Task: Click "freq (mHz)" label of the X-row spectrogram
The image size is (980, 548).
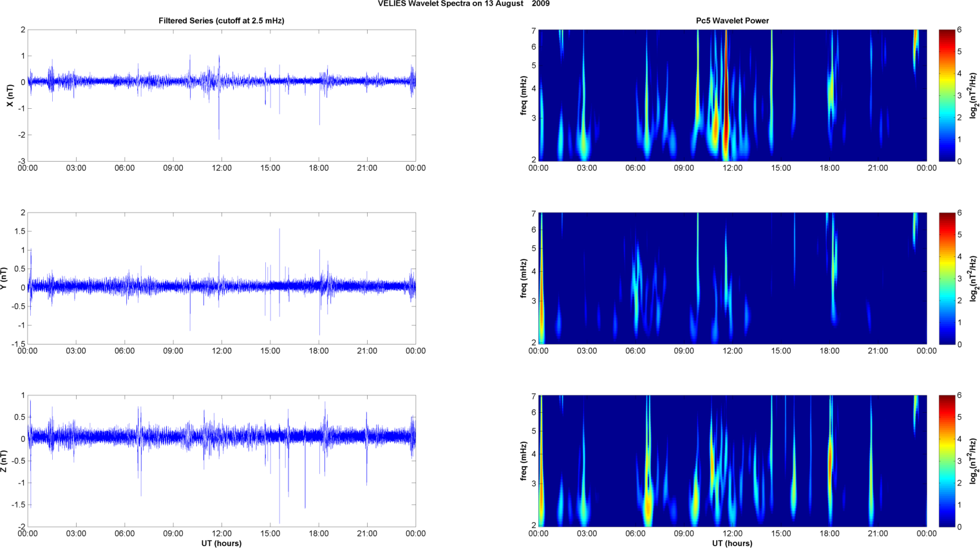Action: [x=523, y=95]
